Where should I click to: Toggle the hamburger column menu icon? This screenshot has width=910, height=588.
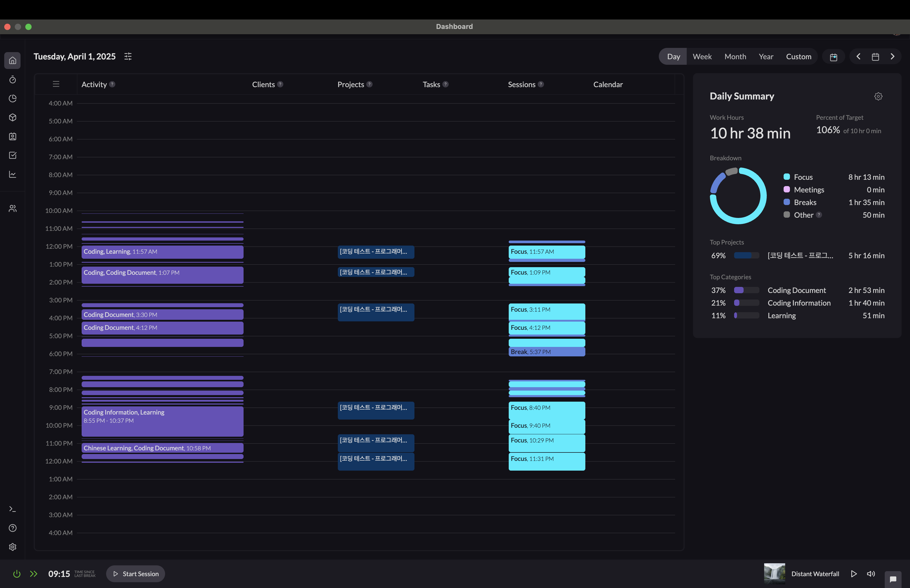point(56,84)
